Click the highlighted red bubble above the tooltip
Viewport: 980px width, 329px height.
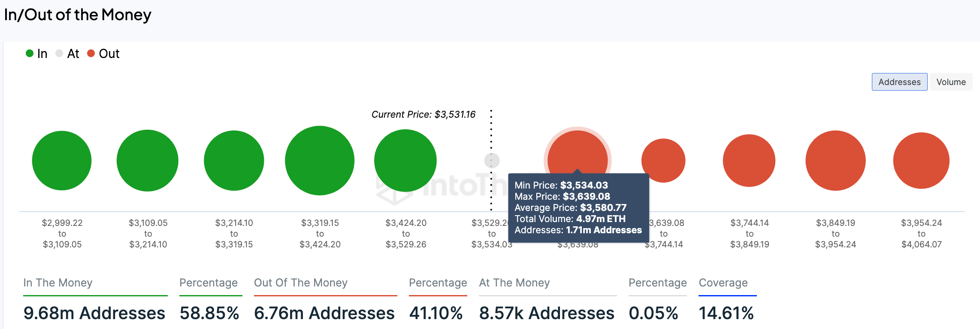pyautogui.click(x=578, y=150)
